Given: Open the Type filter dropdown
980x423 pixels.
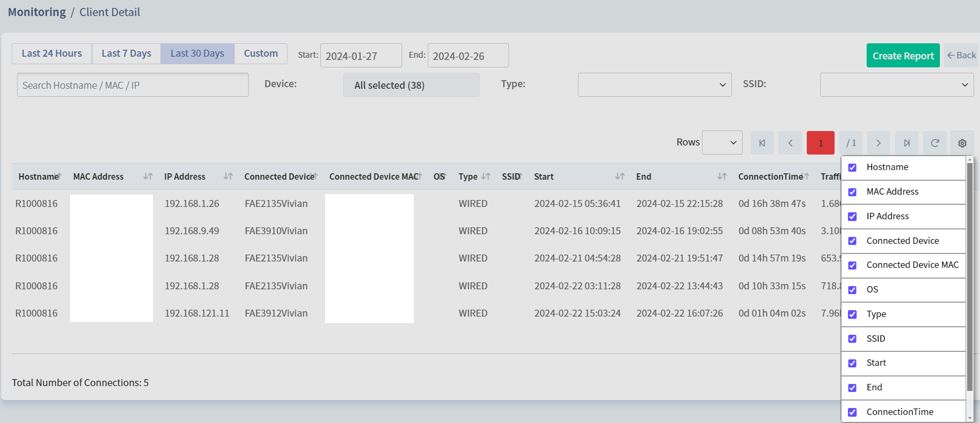Looking at the screenshot, I should click(x=654, y=85).
